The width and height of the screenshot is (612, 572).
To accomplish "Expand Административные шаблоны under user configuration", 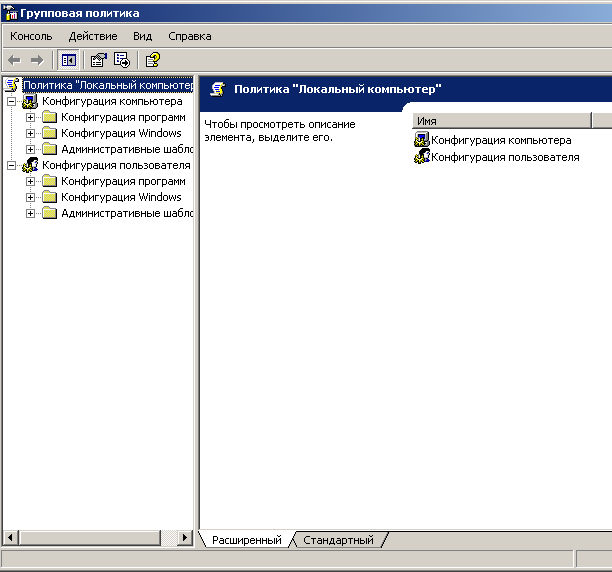I will coord(30,213).
